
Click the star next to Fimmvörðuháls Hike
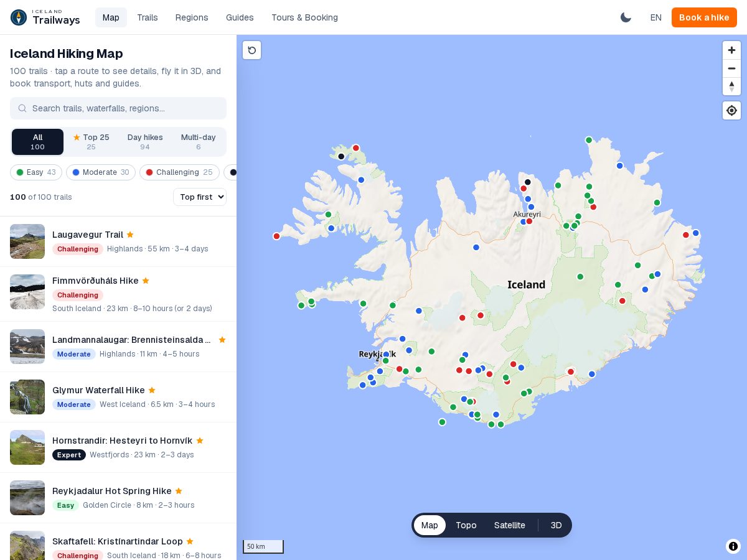[146, 281]
